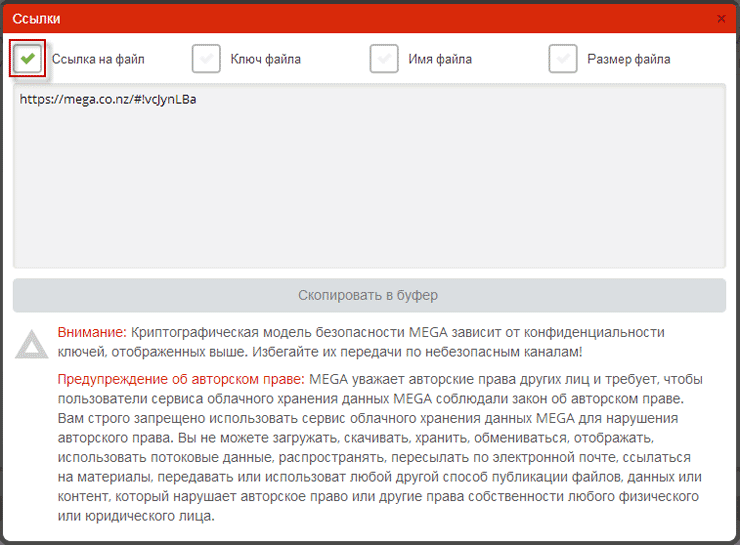Click the warning triangle icon
Screen dimensions: 740x545
[32, 344]
